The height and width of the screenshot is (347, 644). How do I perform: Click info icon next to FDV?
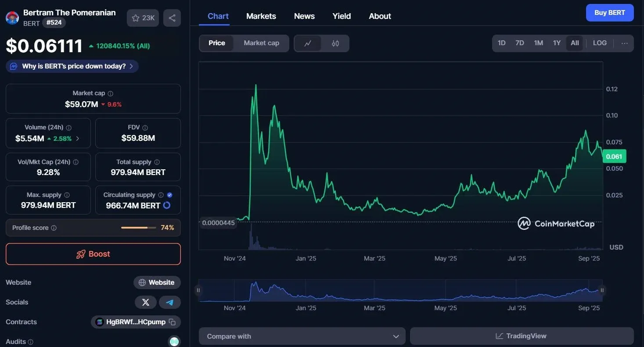(145, 128)
